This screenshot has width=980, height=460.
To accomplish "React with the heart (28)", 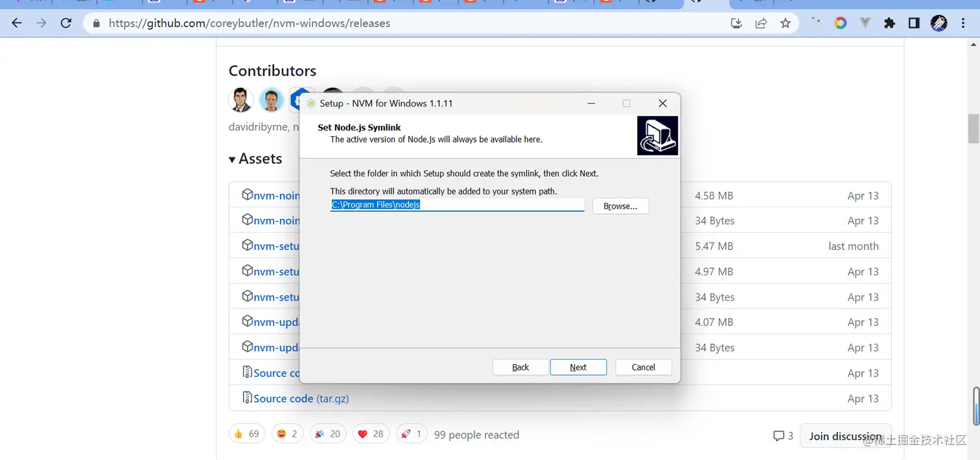I will click(x=371, y=434).
